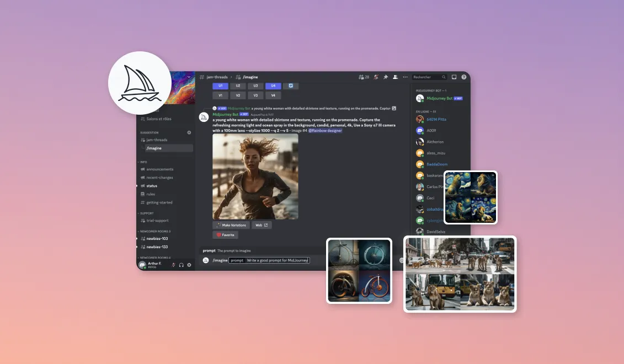Click the Rechercher search field
This screenshot has height=364, width=624.
pyautogui.click(x=429, y=77)
